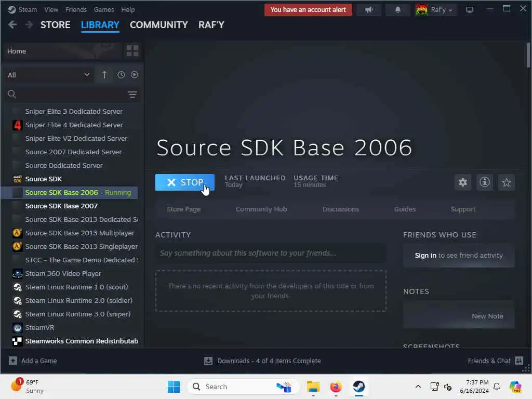Click the Sniper Elite 4 Dedicated Server icon

tap(17, 125)
